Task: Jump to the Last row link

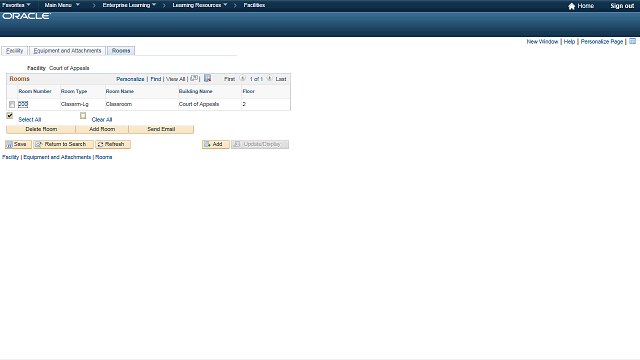Action: [x=281, y=79]
